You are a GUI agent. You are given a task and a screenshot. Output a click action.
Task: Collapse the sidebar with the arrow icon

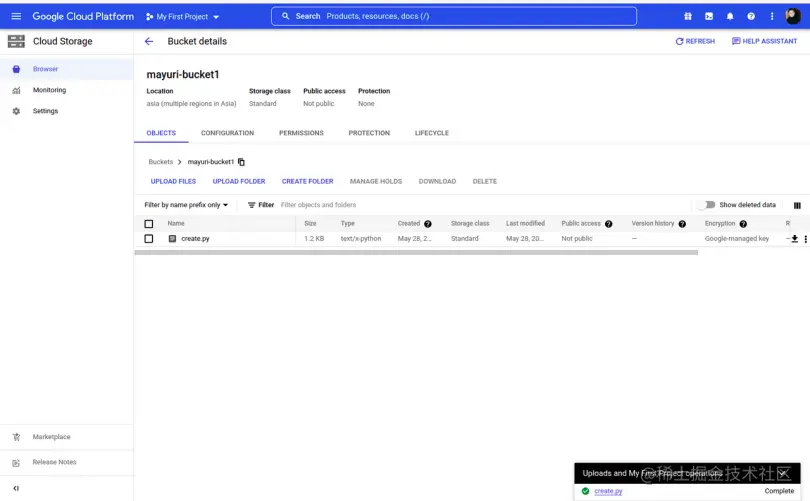[16, 488]
